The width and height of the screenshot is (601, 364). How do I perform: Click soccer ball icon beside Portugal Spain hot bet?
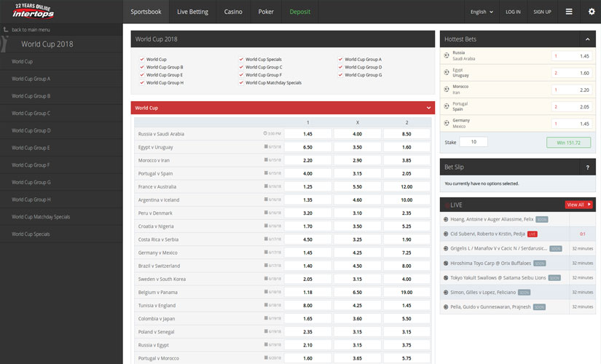pyautogui.click(x=446, y=106)
